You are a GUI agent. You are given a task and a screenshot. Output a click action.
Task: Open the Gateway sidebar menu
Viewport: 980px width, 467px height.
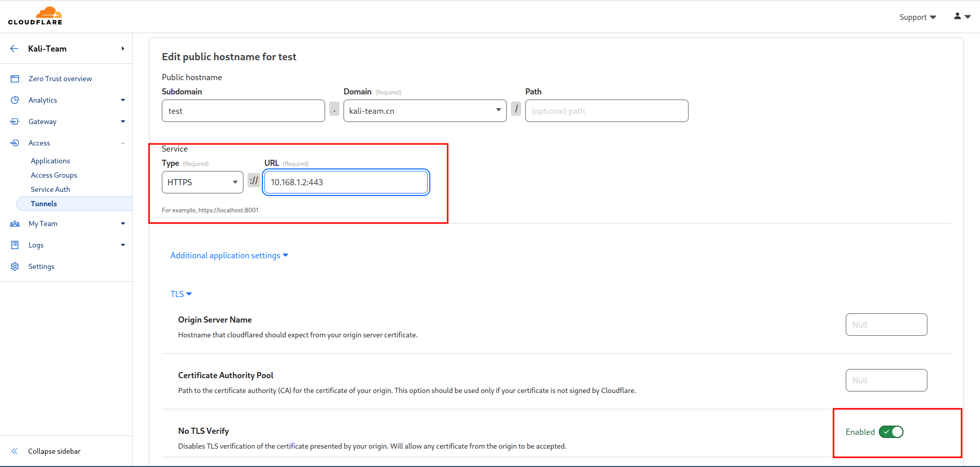42,121
